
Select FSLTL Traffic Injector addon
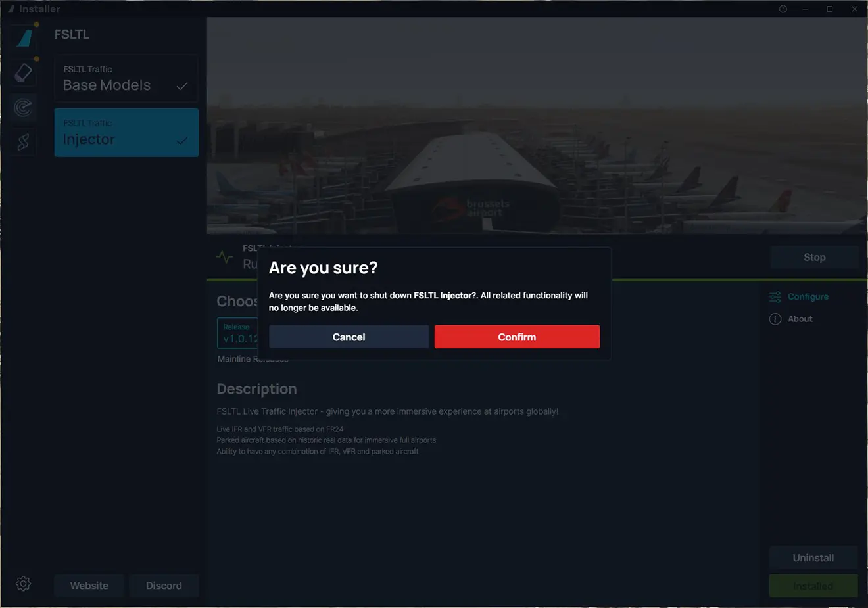tap(126, 132)
